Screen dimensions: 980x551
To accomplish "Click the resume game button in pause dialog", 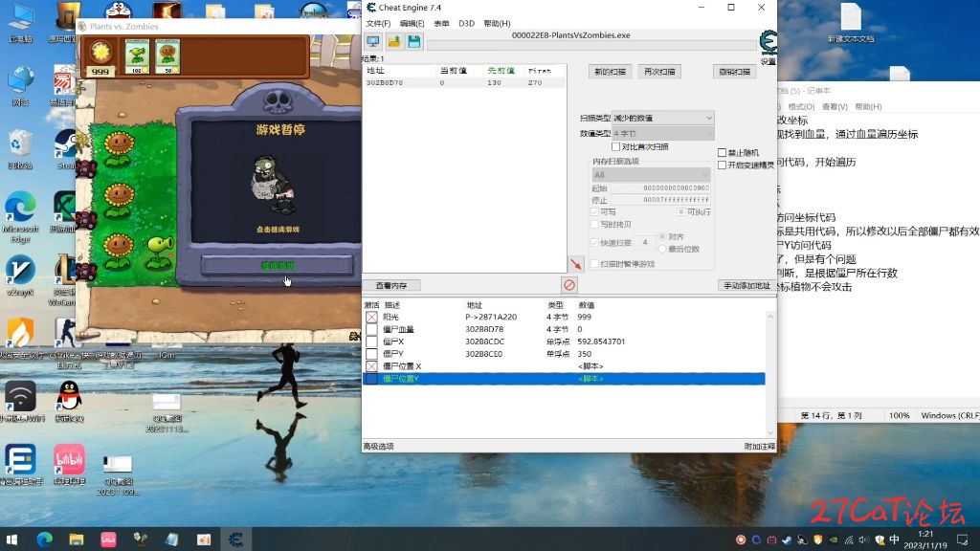I will (x=277, y=265).
